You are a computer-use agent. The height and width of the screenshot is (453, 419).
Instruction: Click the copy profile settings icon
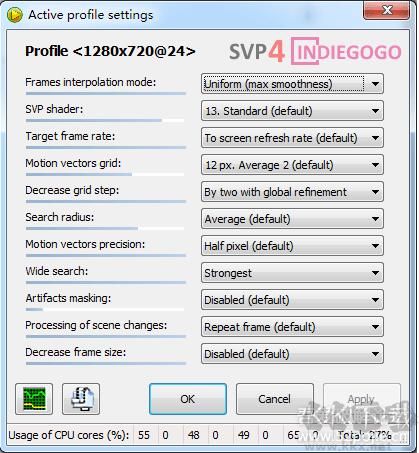pos(81,399)
